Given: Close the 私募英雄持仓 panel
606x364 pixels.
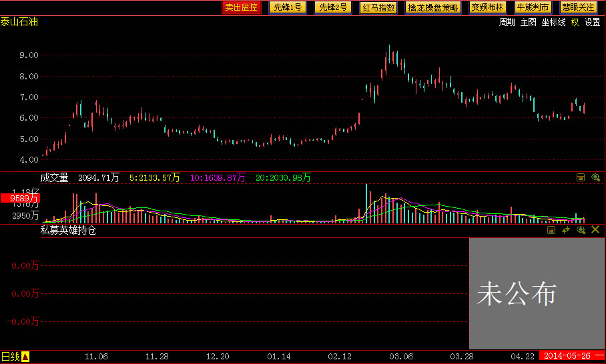Looking at the screenshot, I should click(x=595, y=230).
